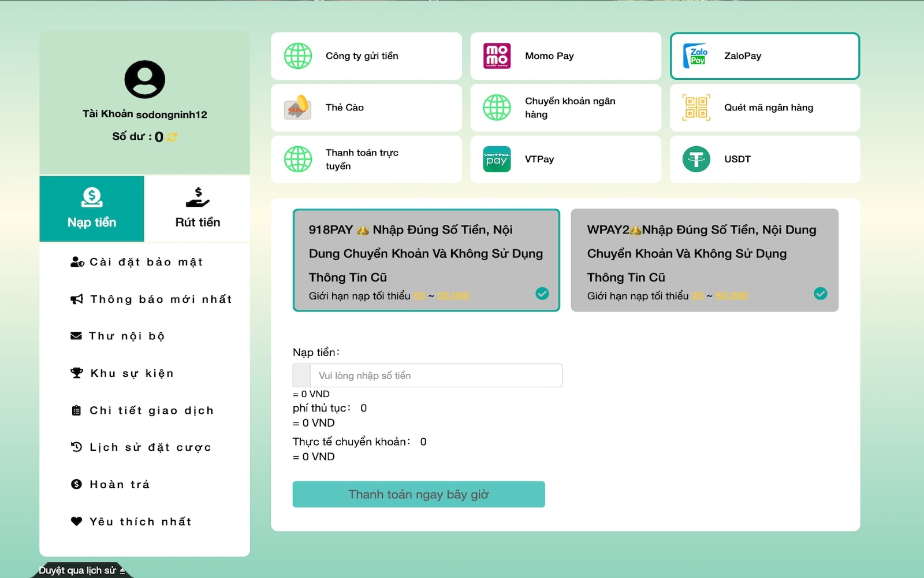Click Duyệt qua lịch sử bar
Viewport: 924px width, 578px height.
click(x=81, y=570)
